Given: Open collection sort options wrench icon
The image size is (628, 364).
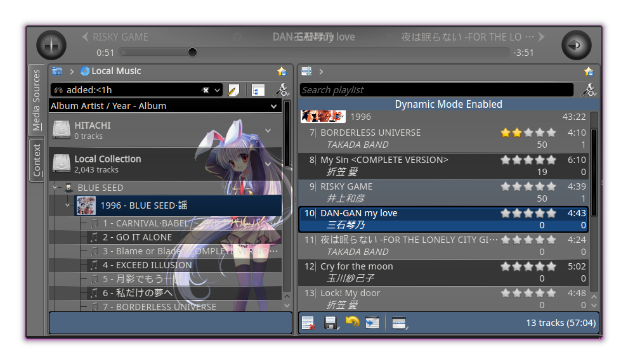Looking at the screenshot, I should pos(282,90).
